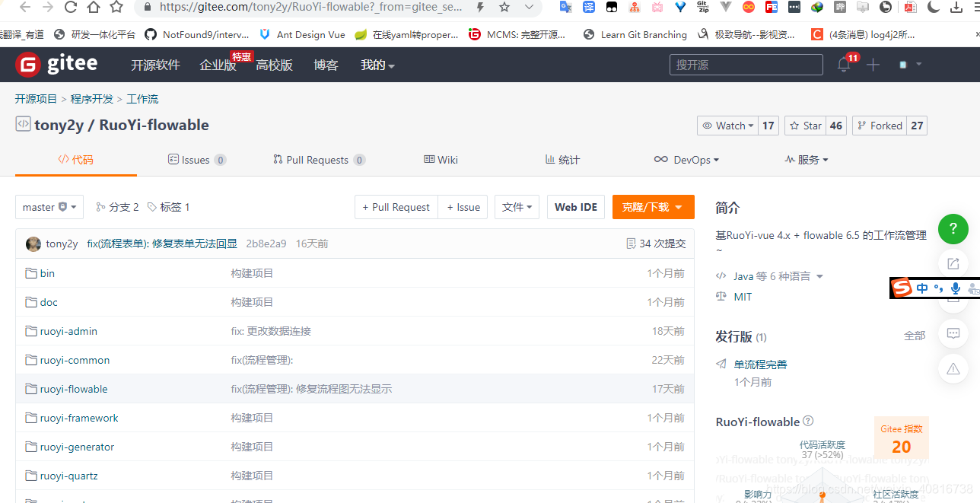Go to browser home page
The width and height of the screenshot is (980, 503).
point(94,8)
